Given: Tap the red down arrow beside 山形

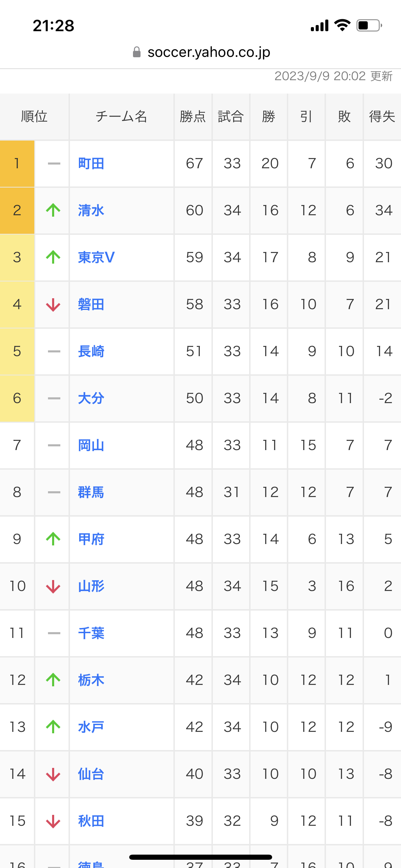Looking at the screenshot, I should (x=53, y=587).
